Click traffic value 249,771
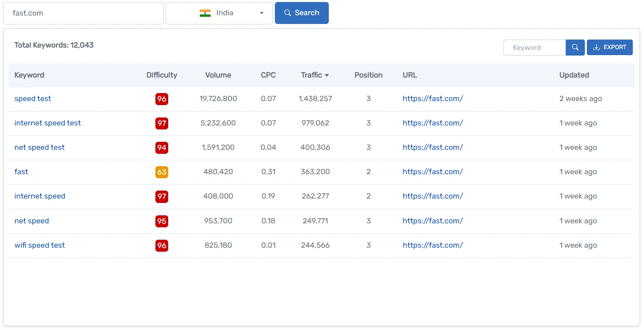Image resolution: width=644 pixels, height=330 pixels. 315,221
